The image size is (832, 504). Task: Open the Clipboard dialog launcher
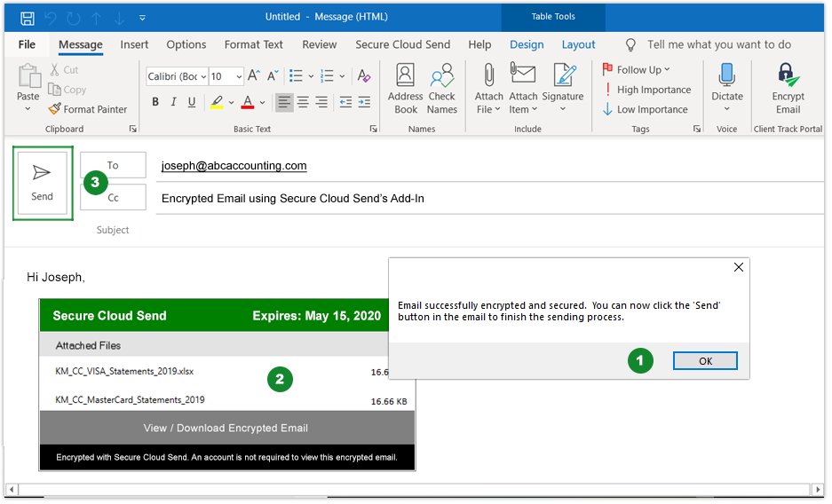(132, 129)
